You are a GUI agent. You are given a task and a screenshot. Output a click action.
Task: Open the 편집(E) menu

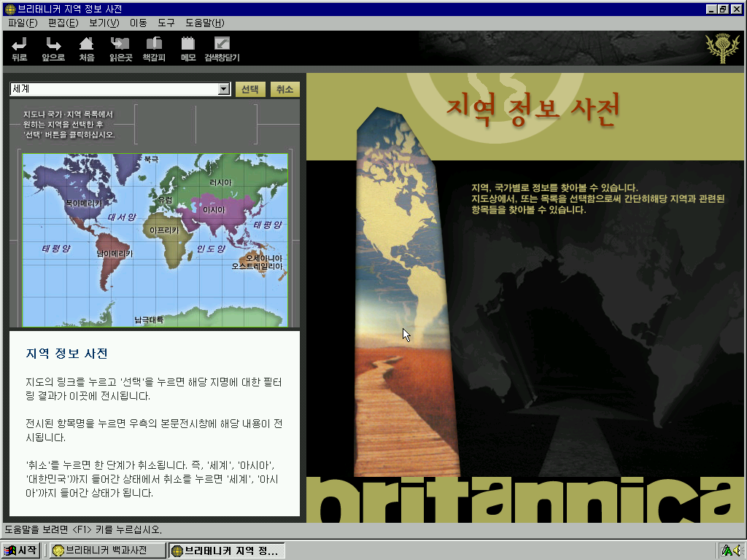(x=63, y=23)
